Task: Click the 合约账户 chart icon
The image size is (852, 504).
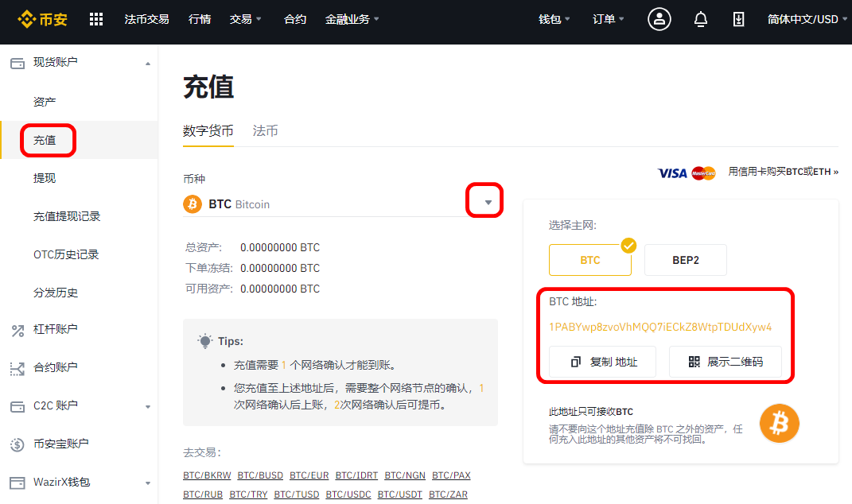Action: (18, 369)
